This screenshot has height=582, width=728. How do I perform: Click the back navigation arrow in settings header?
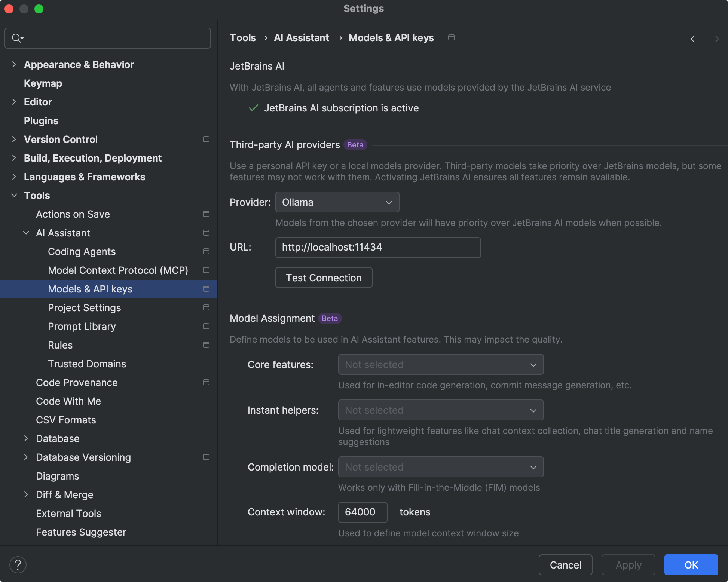[695, 39]
